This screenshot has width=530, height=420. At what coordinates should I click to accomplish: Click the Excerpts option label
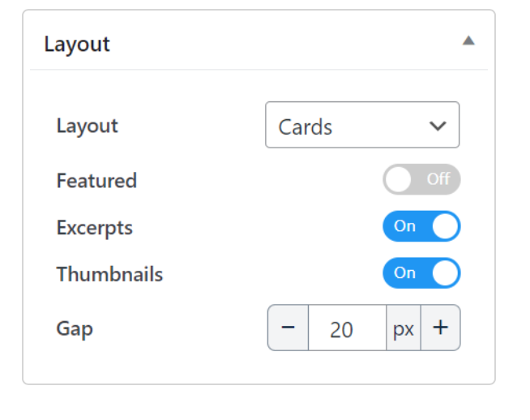pyautogui.click(x=94, y=227)
